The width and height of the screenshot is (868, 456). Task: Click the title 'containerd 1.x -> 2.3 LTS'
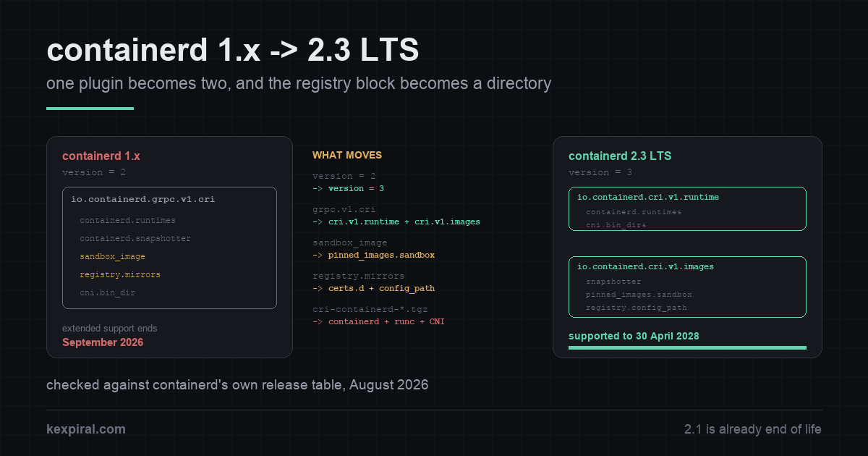tap(232, 51)
